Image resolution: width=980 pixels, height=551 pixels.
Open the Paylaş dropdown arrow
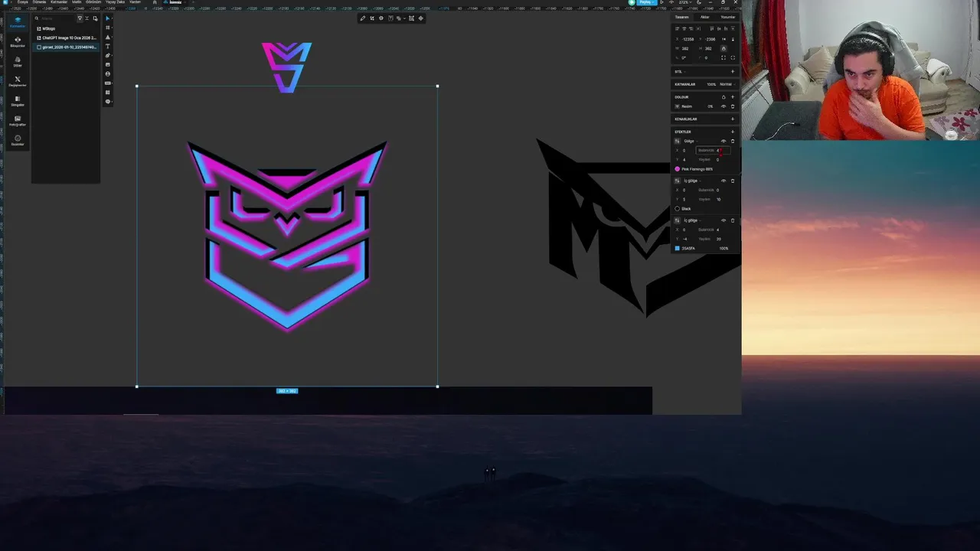click(x=653, y=2)
